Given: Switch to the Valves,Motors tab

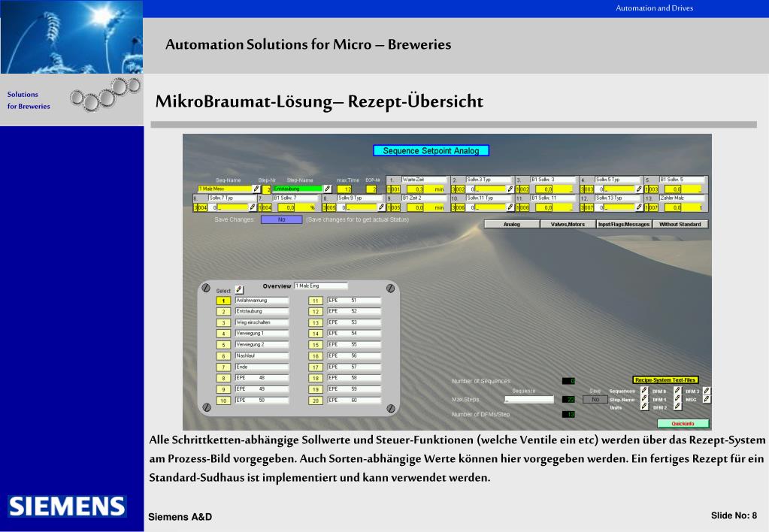Looking at the screenshot, I should click(568, 224).
